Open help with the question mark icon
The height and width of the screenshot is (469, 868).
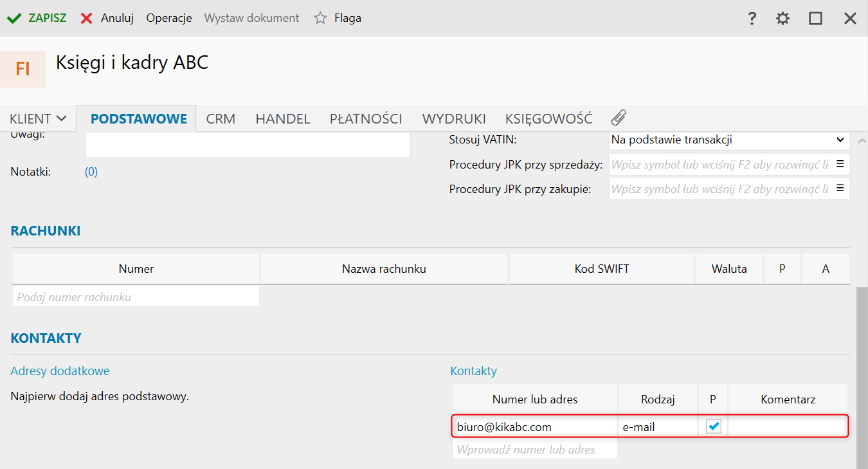click(752, 19)
